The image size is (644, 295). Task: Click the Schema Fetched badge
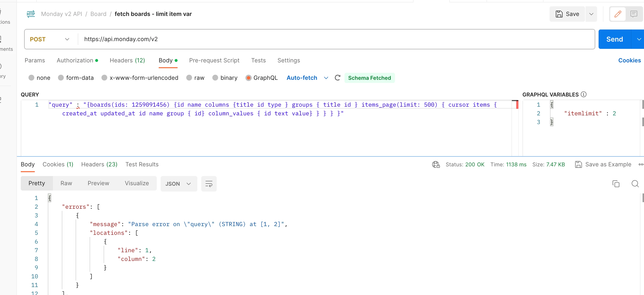(369, 78)
